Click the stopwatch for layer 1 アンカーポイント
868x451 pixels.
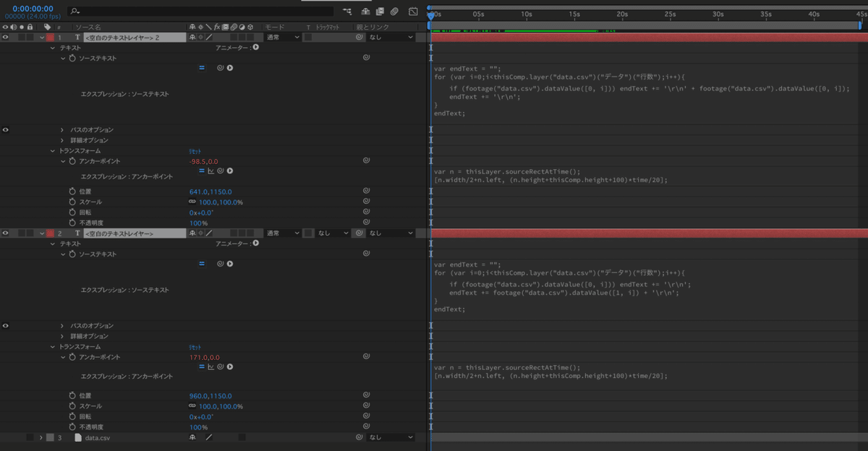click(72, 161)
